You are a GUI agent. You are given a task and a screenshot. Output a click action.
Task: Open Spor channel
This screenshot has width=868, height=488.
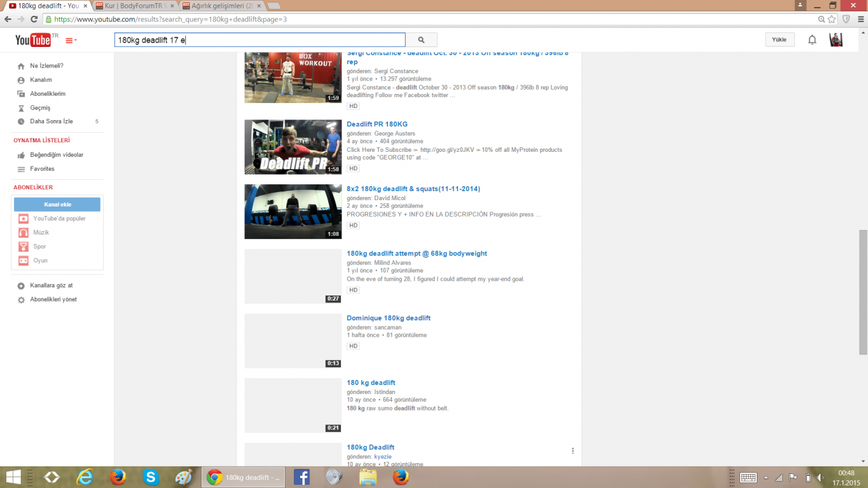click(x=39, y=247)
